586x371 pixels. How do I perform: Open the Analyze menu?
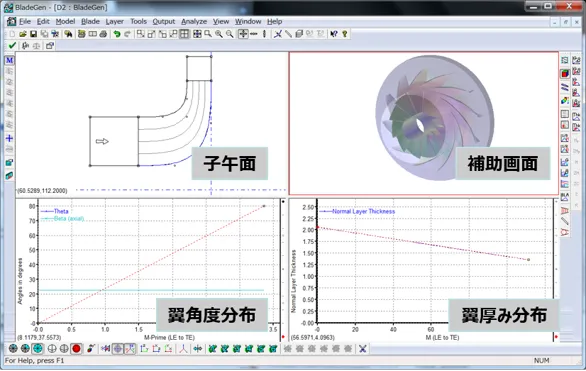pyautogui.click(x=194, y=22)
